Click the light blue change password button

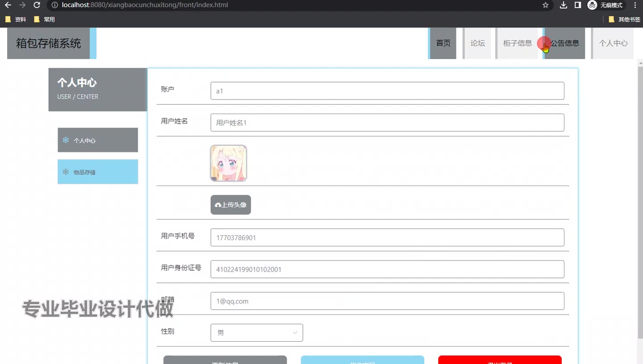pyautogui.click(x=363, y=360)
